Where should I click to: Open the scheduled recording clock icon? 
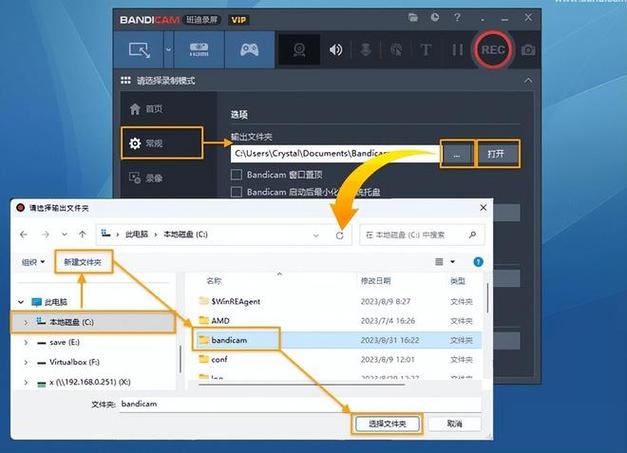point(435,17)
